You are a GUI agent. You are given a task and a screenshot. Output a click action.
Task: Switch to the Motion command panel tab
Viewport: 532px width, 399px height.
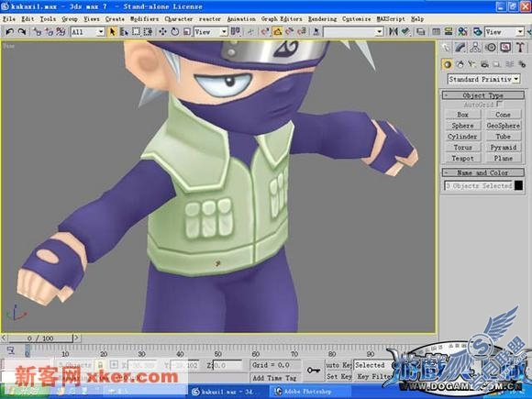click(x=491, y=47)
